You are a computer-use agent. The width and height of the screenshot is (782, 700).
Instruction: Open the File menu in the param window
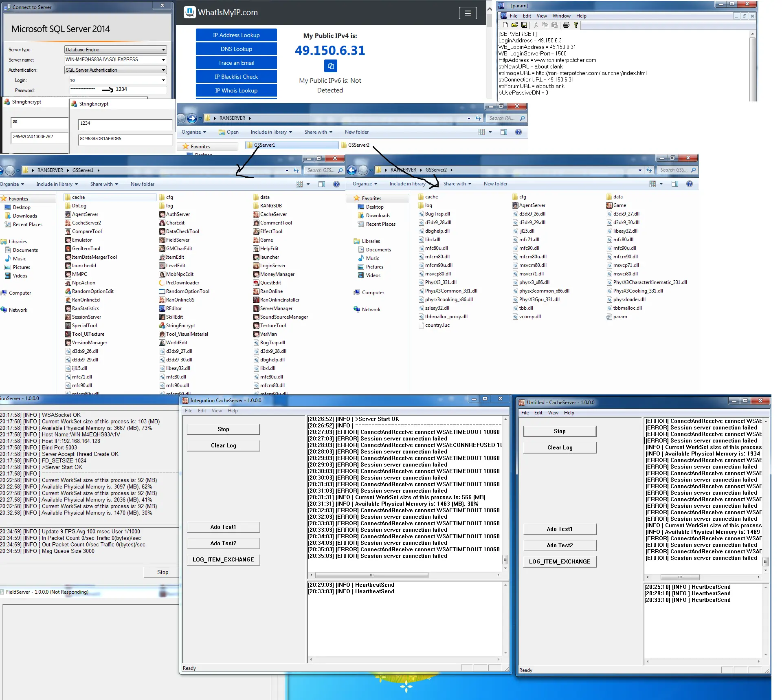coord(514,16)
